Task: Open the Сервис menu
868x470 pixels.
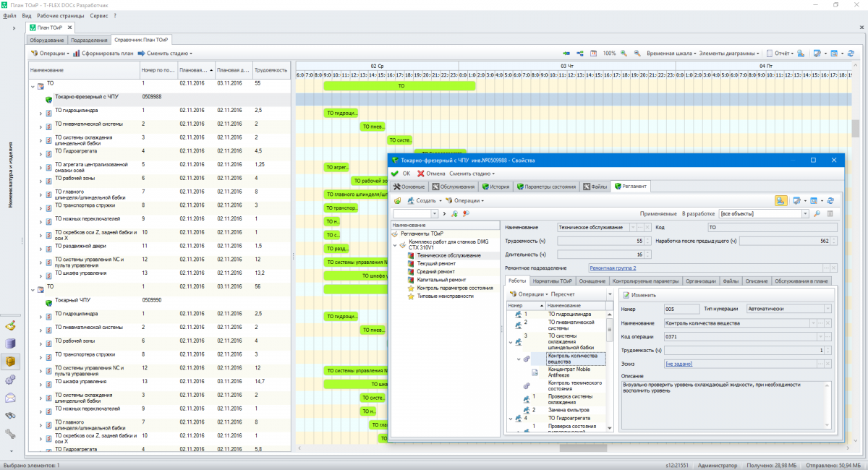Action: click(99, 15)
